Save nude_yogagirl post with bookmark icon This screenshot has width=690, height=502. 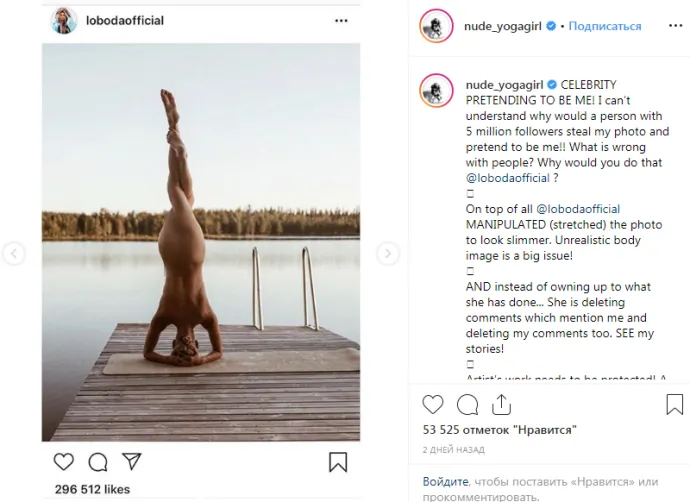click(x=675, y=404)
